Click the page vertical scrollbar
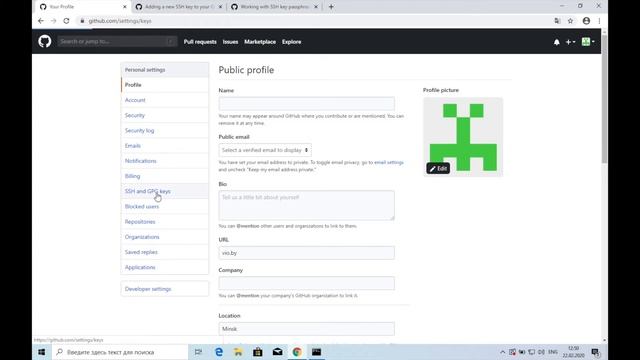This screenshot has width=640, height=360. (604, 99)
